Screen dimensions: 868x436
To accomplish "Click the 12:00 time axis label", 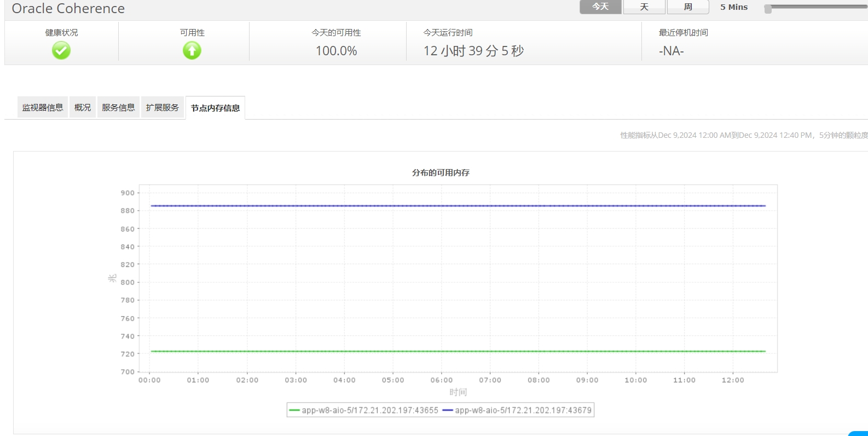I will pos(733,380).
